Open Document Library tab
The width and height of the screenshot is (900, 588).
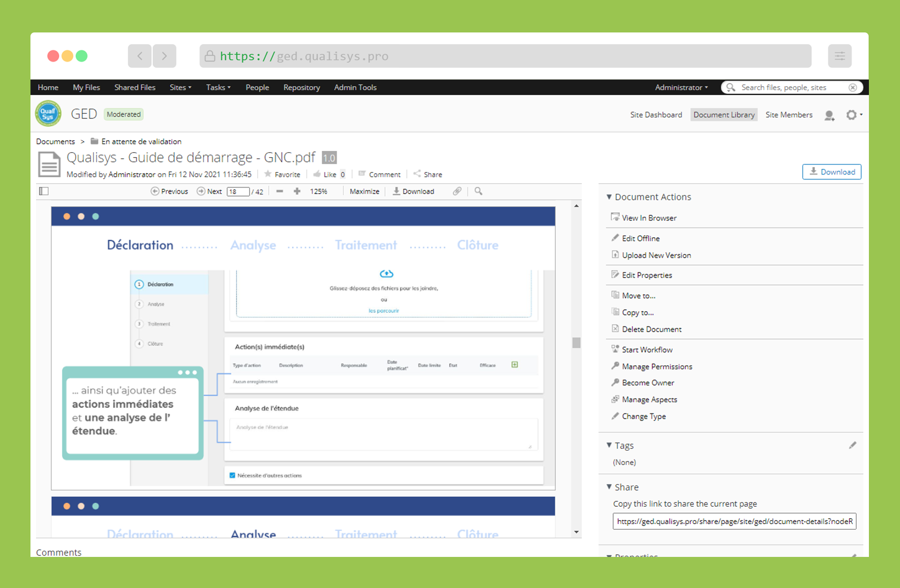tap(724, 115)
